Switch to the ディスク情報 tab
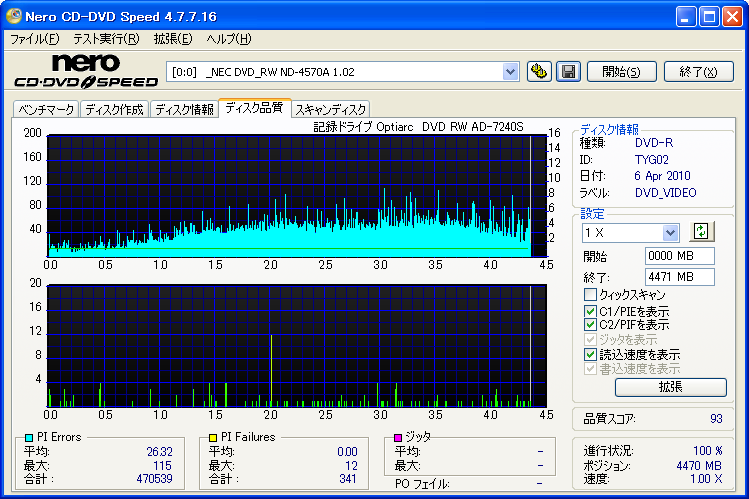Screen dimensions: 749x499 pyautogui.click(x=184, y=109)
